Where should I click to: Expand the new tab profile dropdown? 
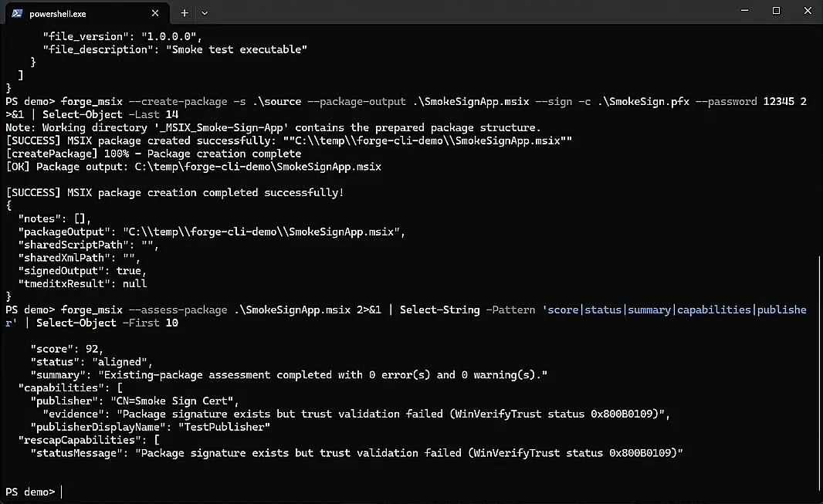(205, 13)
